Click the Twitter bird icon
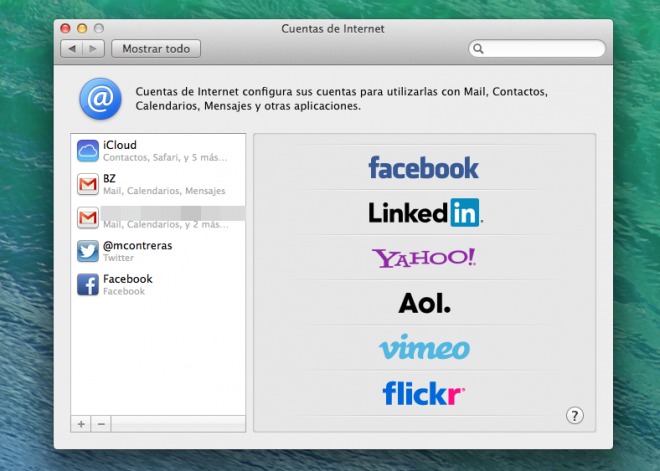 [88, 251]
